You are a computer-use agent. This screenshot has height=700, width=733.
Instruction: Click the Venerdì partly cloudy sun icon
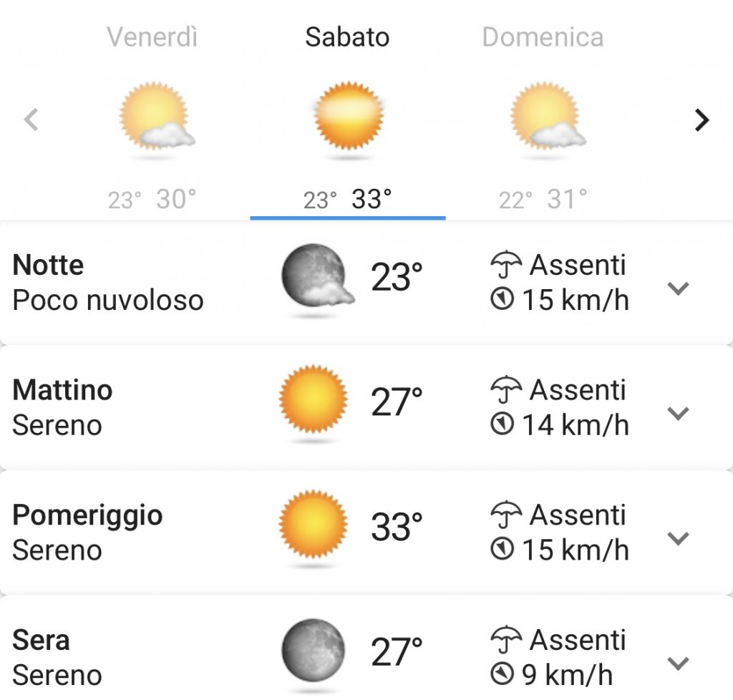tap(157, 117)
